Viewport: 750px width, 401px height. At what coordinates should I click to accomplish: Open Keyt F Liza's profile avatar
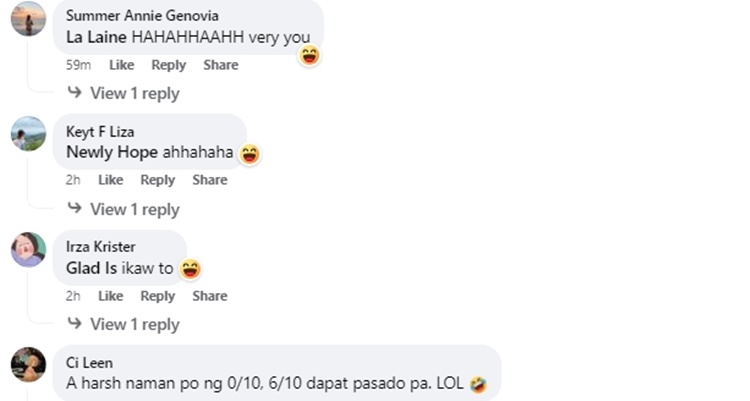(29, 134)
